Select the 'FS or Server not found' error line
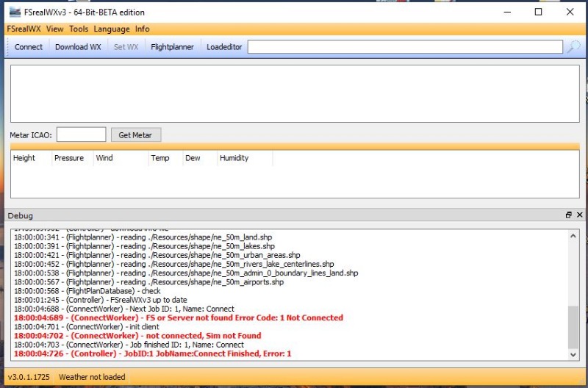The height and width of the screenshot is (388, 588). click(179, 317)
